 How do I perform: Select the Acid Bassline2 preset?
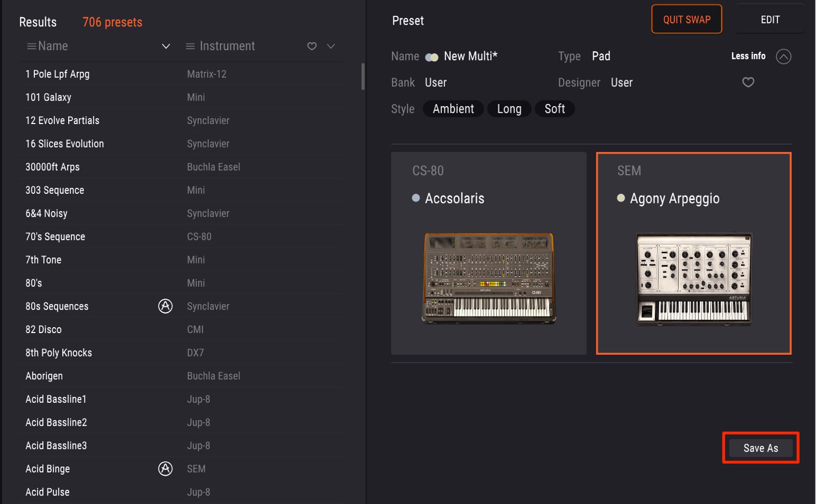181,422
